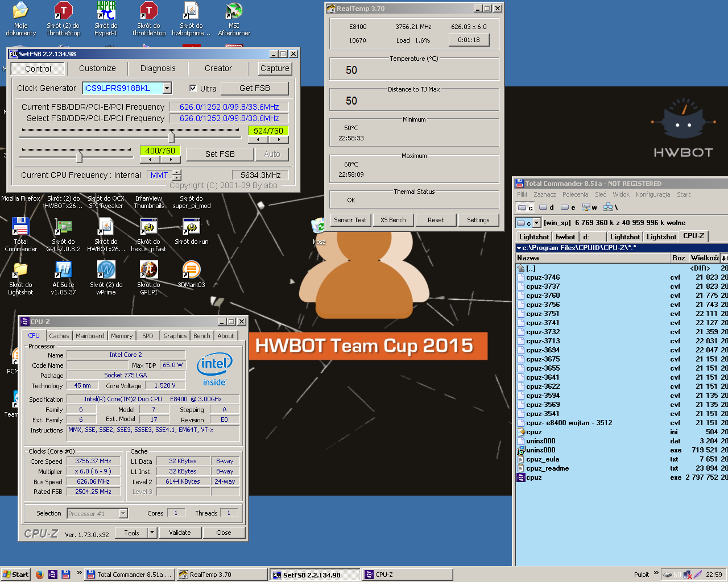The image size is (728, 582).
Task: Click the MMT stepper in SetFSB
Action: 177,175
